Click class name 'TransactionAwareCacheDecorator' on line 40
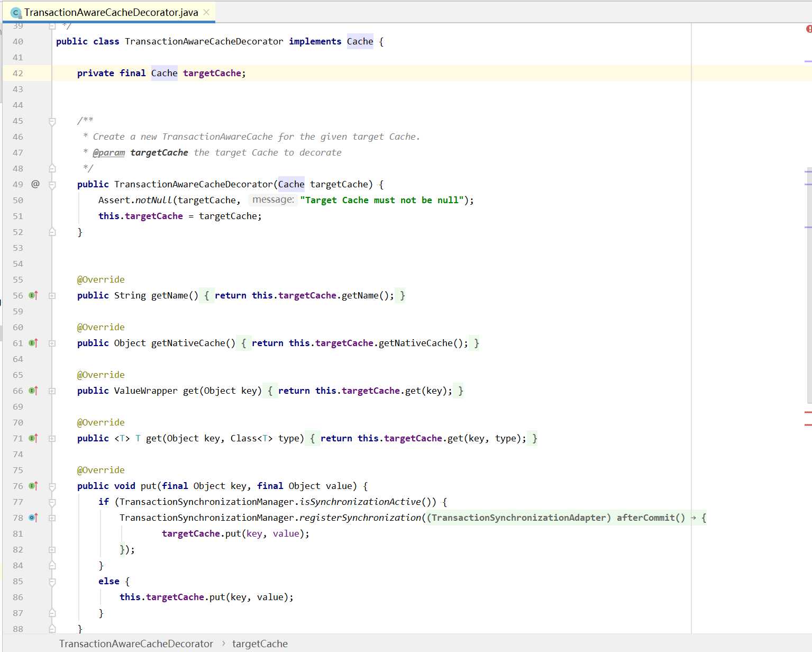This screenshot has height=652, width=812. [x=204, y=41]
